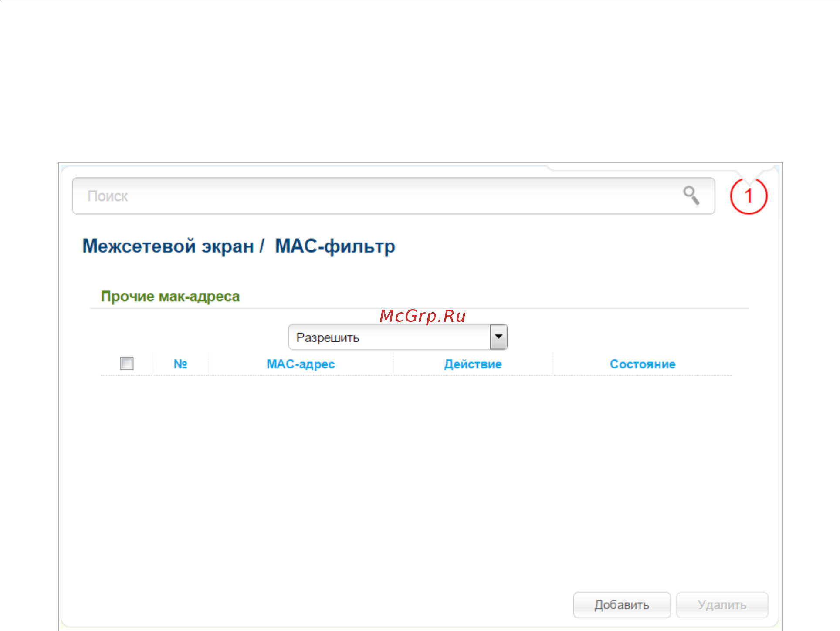Select the MAC-фильтр breadcrumb title
Viewport: 840px width, 631px height.
[335, 246]
